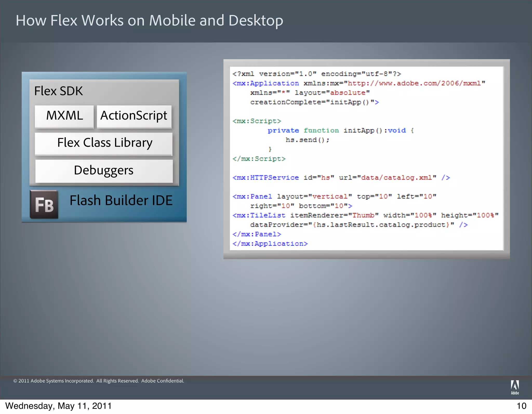Select the ActionScript box

click(x=134, y=117)
